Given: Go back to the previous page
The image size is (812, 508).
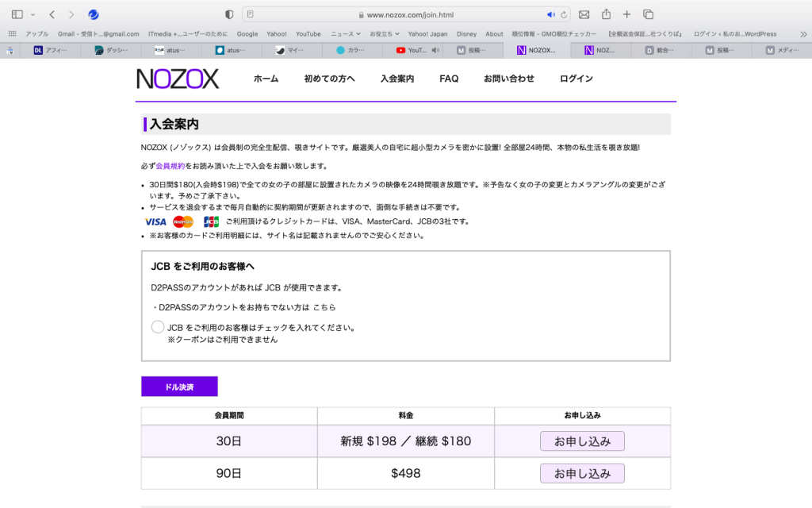Looking at the screenshot, I should 52,14.
